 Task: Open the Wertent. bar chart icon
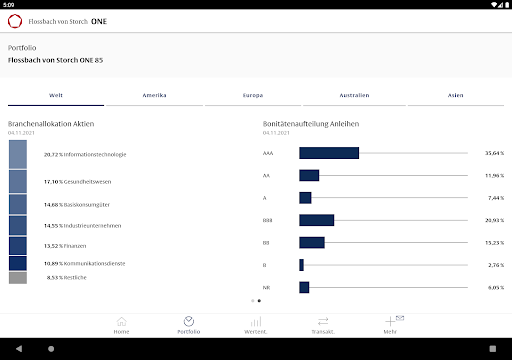[256, 322]
